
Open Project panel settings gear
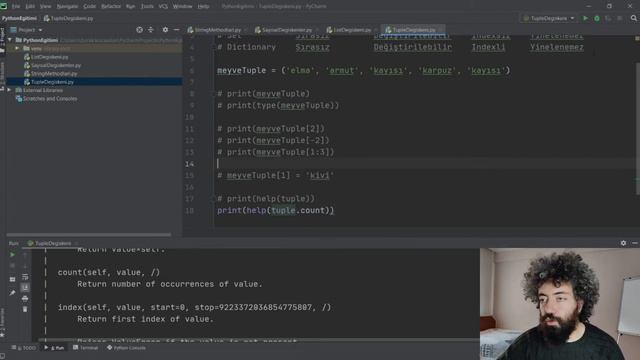(x=165, y=30)
